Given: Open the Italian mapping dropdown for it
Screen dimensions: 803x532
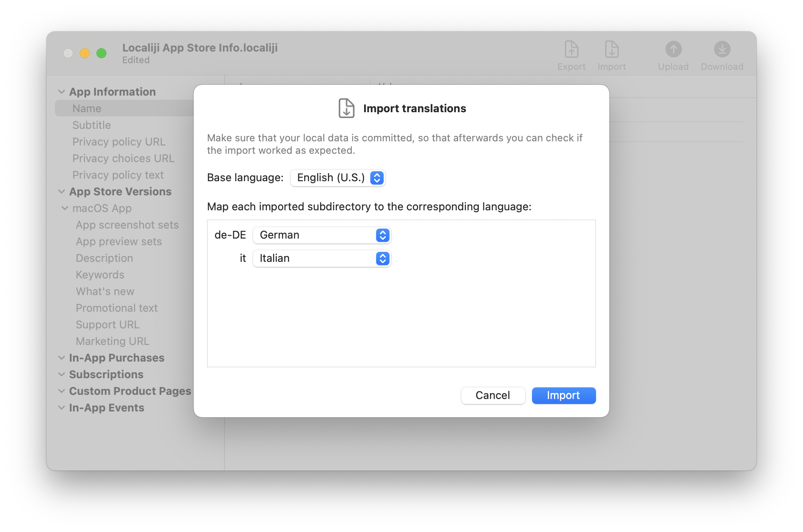Looking at the screenshot, I should point(322,258).
